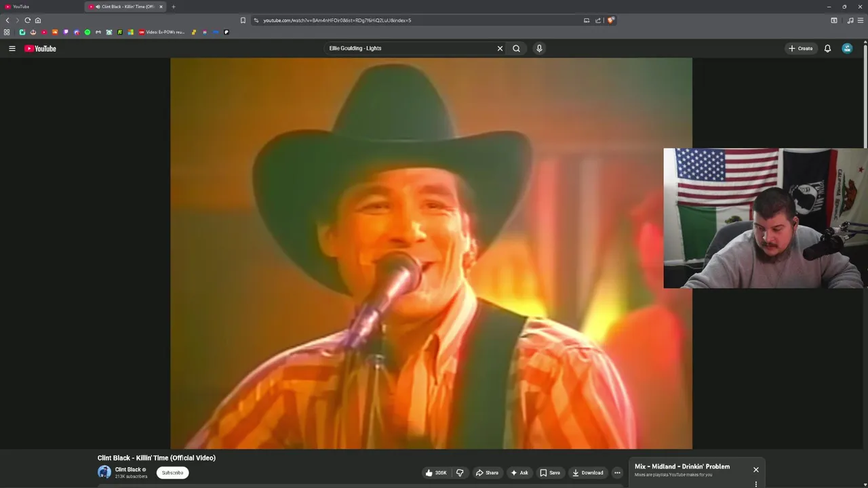Go back with the browser back arrow
Image resolution: width=868 pixels, height=488 pixels.
(x=7, y=20)
